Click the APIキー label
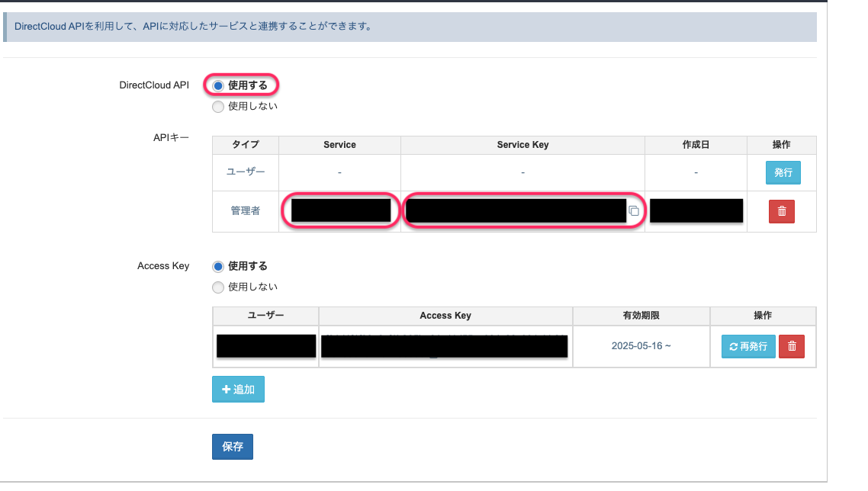 click(171, 138)
